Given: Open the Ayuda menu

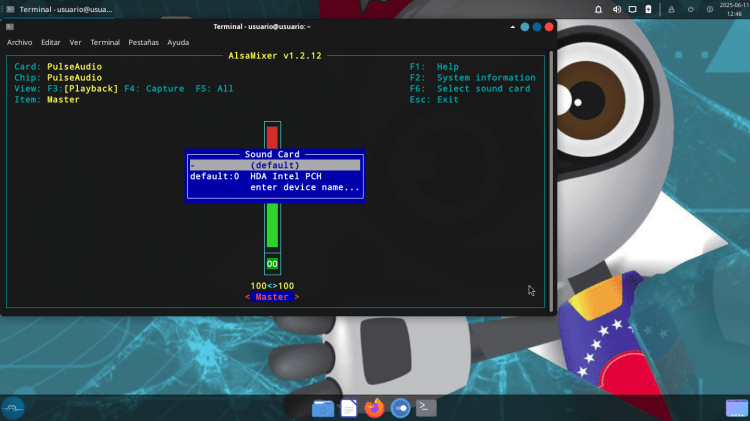Looking at the screenshot, I should (178, 43).
